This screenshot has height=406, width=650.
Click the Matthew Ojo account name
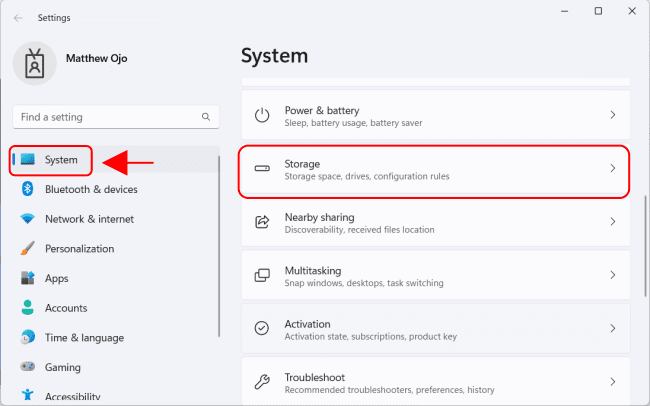click(96, 58)
